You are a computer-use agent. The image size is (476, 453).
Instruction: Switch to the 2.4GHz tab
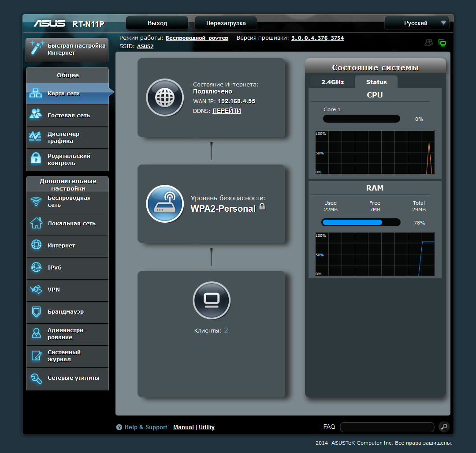[x=332, y=82]
